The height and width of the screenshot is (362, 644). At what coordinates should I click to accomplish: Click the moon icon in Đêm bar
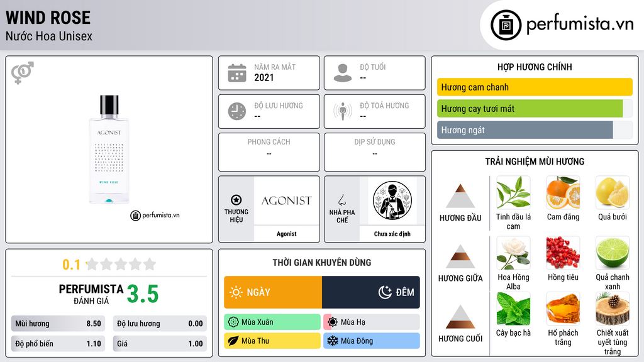[x=385, y=292]
